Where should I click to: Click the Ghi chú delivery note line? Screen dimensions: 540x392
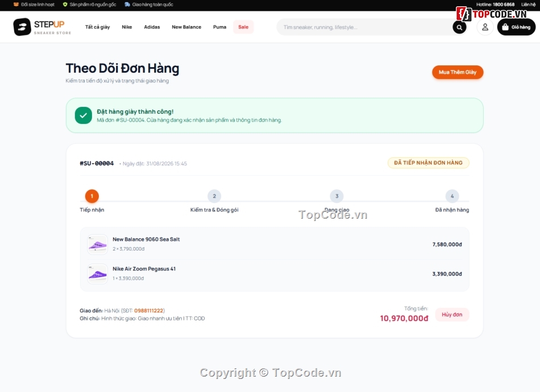point(142,318)
